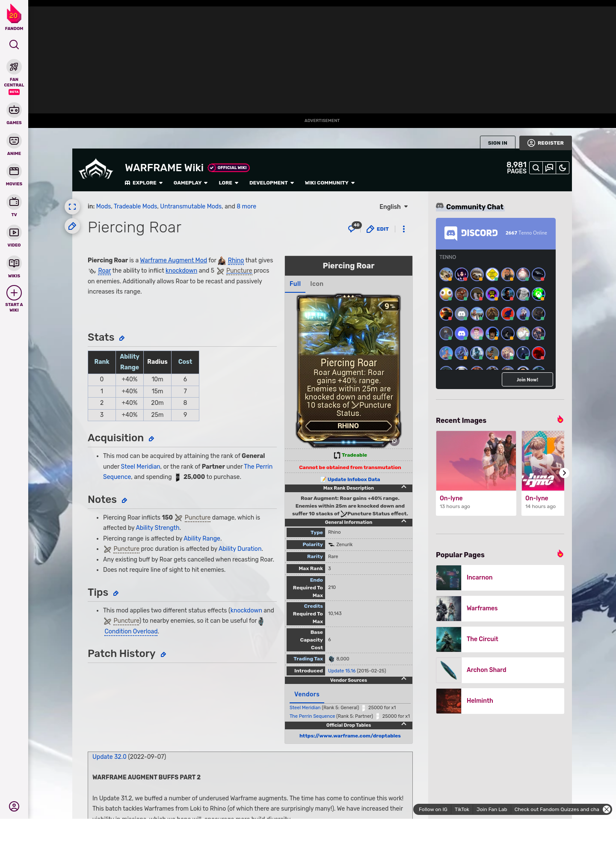Open the Condition Overload link
Viewport: 616px width, 856px height.
point(131,631)
